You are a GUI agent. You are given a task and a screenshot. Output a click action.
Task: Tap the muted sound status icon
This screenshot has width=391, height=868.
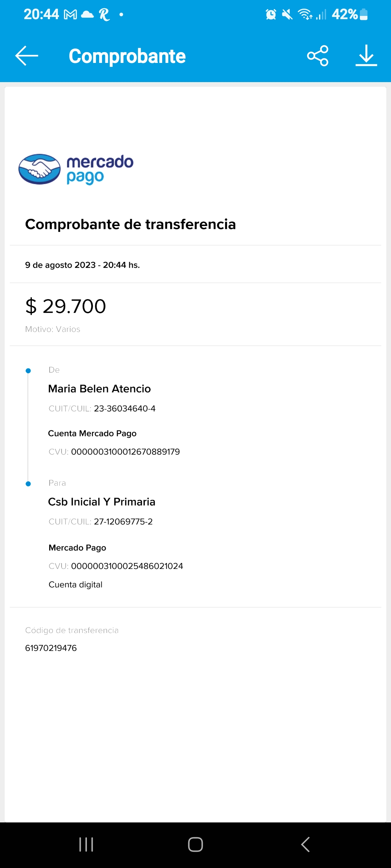[x=287, y=14]
